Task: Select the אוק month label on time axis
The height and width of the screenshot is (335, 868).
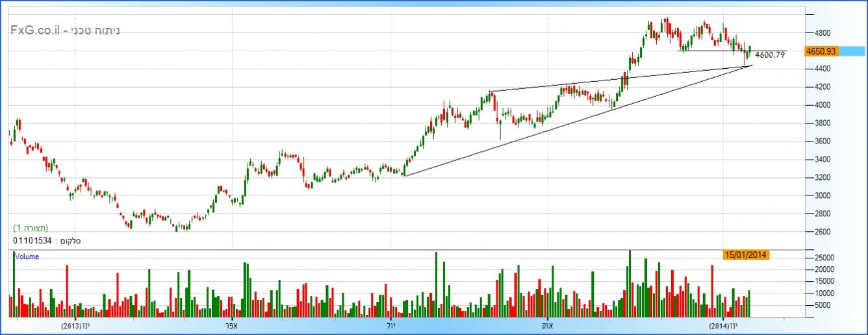Action: (x=546, y=325)
